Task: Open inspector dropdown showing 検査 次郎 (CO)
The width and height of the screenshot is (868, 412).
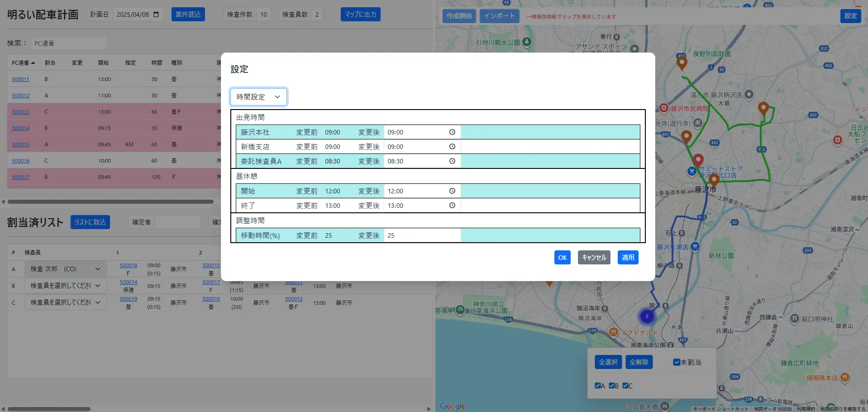Action: click(x=65, y=269)
